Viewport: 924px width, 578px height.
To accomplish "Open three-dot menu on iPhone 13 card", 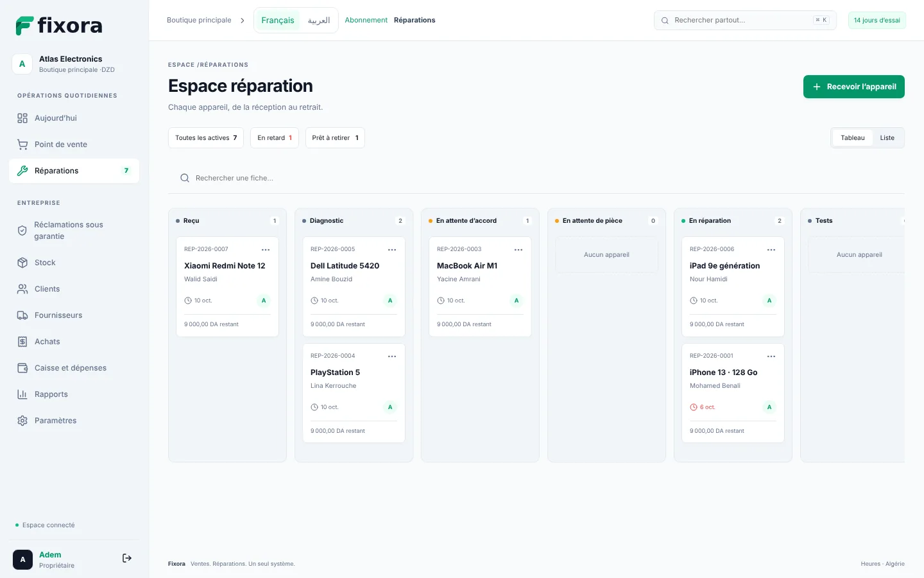I will pyautogui.click(x=771, y=356).
